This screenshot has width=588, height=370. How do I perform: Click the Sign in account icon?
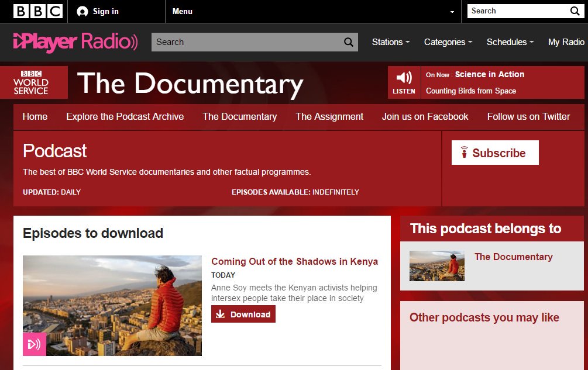82,12
